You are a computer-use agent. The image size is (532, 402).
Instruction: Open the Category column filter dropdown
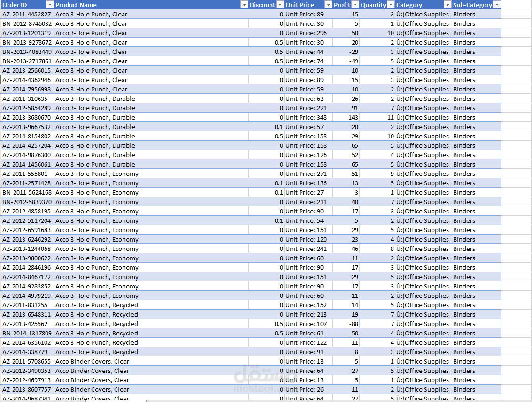click(447, 5)
